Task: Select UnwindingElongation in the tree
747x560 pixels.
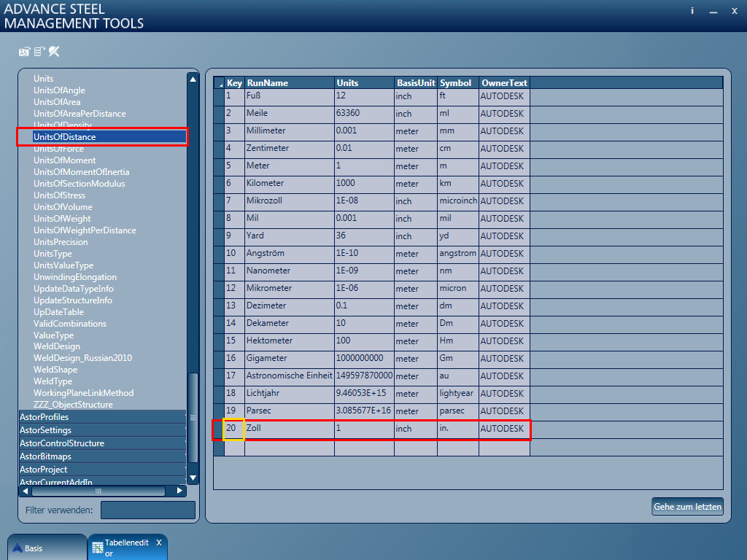Action: (75, 277)
